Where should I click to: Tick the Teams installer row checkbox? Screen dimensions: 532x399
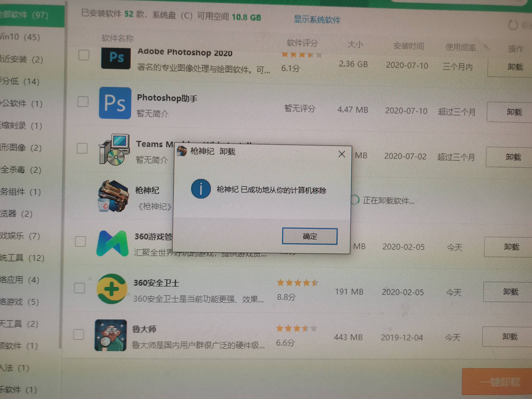[82, 148]
